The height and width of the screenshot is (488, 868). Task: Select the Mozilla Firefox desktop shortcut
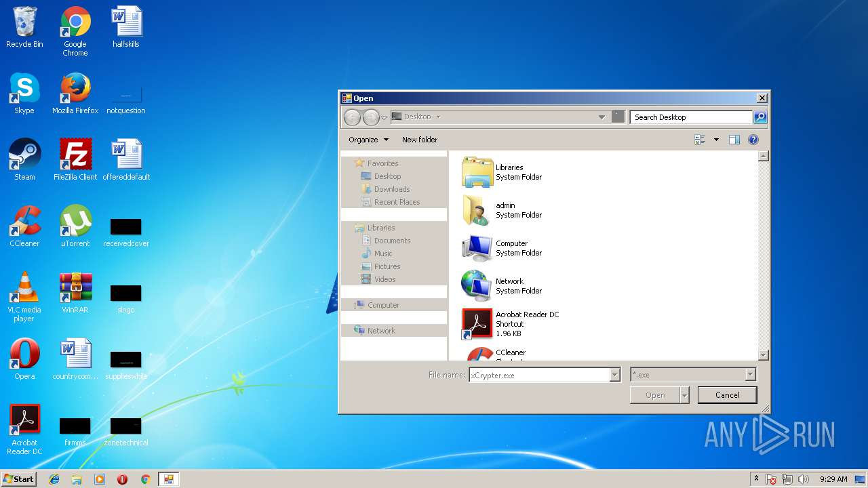pos(75,94)
